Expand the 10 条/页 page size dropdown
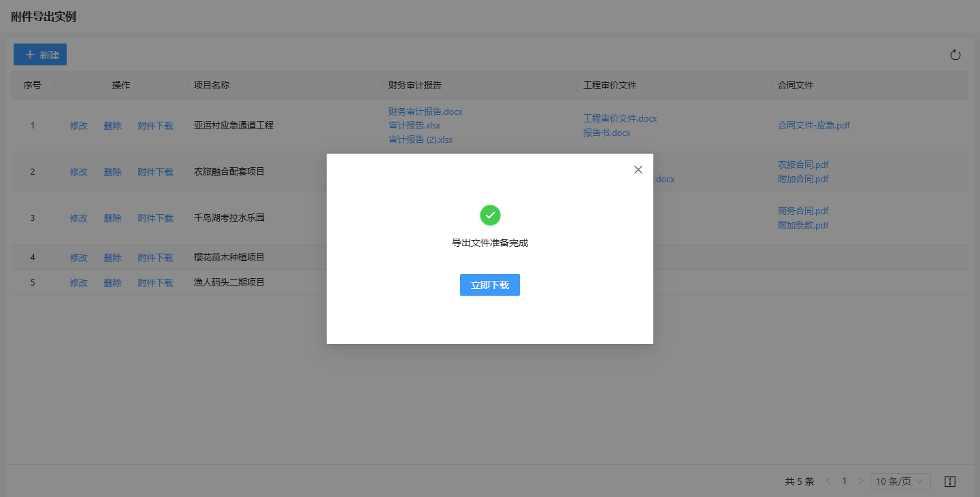This screenshot has width=980, height=497. (900, 481)
